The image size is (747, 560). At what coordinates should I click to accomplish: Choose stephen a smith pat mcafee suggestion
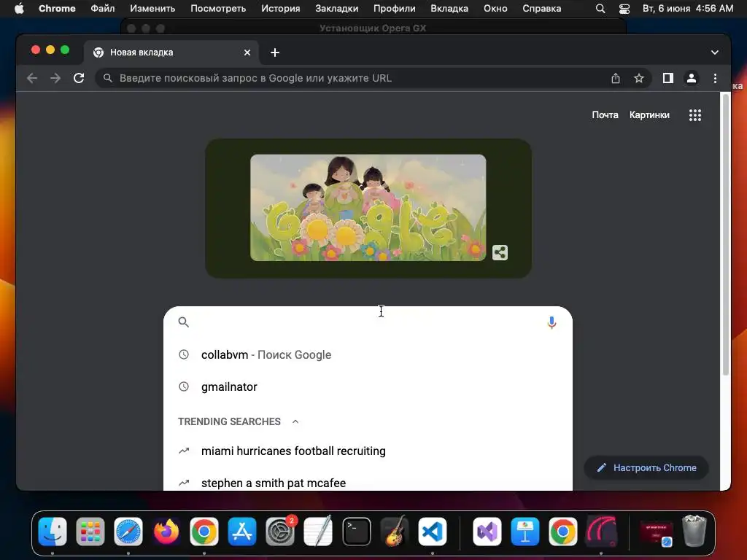tap(368, 481)
